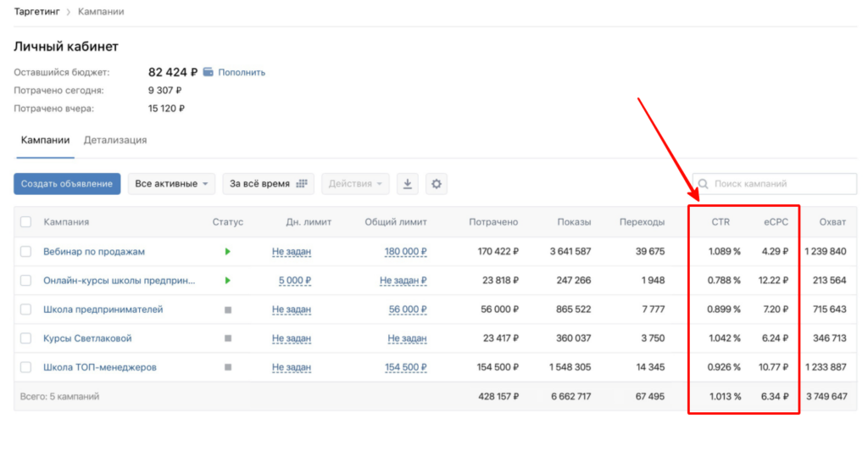Viewport: 868px width, 452px height.
Task: Open the Все активные filter dropdown
Action: (171, 184)
